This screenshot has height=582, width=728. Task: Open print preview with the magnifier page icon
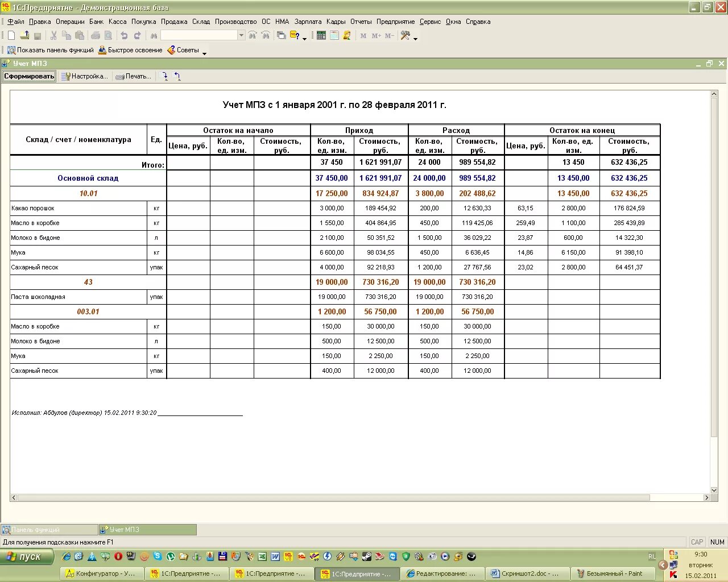click(108, 35)
